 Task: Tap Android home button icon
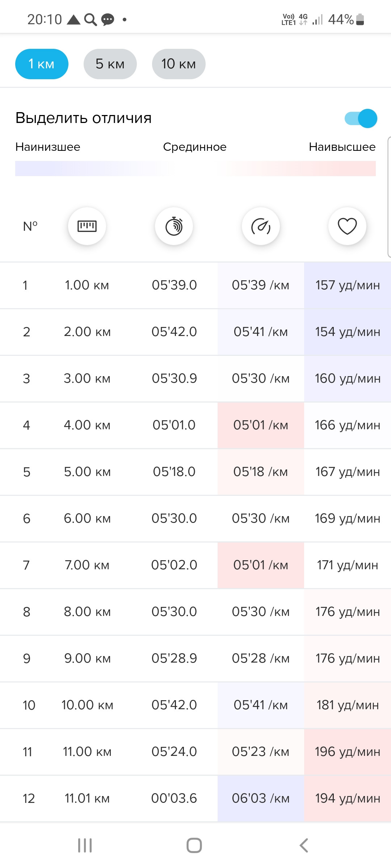click(194, 845)
